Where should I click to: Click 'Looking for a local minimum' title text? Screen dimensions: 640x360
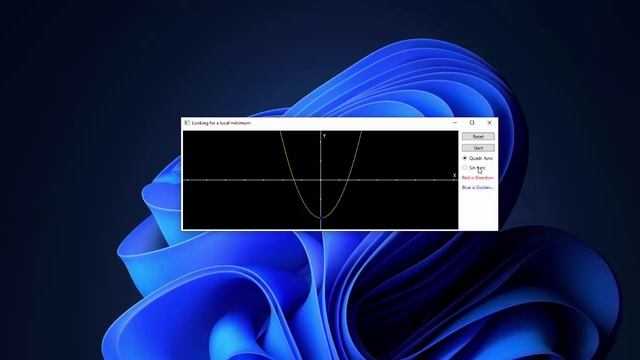click(x=221, y=123)
